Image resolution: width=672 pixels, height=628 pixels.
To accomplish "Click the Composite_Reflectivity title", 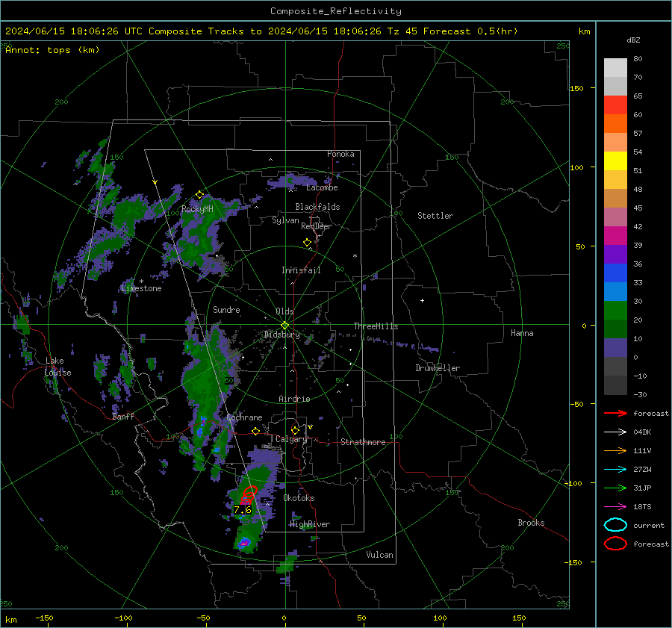I will (336, 11).
